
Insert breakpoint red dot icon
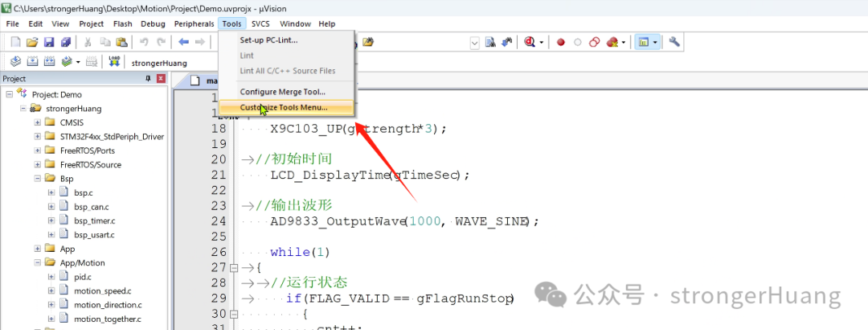(561, 42)
